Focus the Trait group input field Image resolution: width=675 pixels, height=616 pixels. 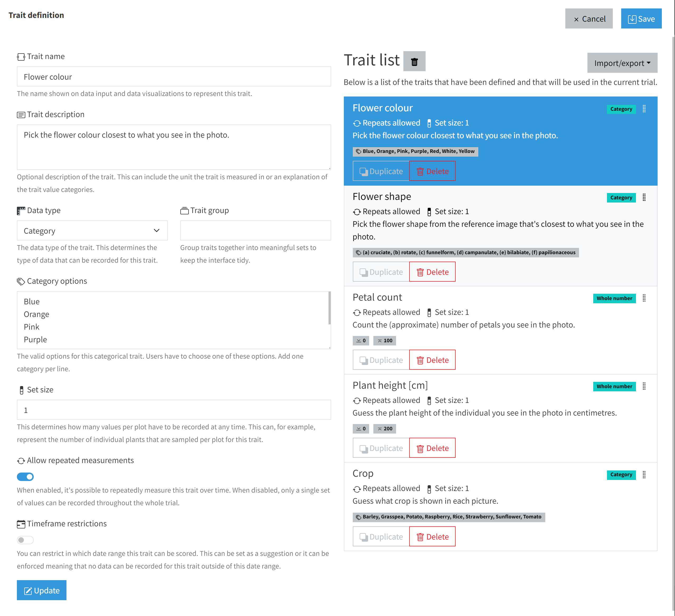pos(255,231)
